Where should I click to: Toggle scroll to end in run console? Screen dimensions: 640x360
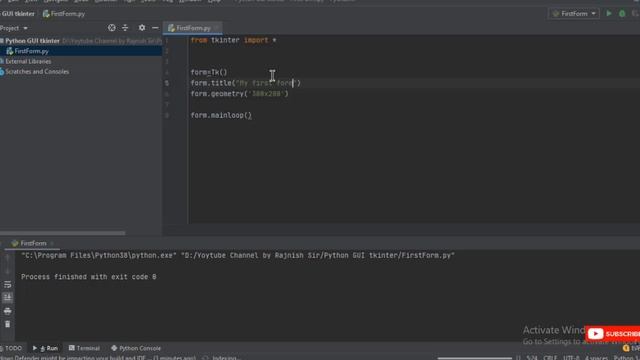pyautogui.click(x=7, y=298)
